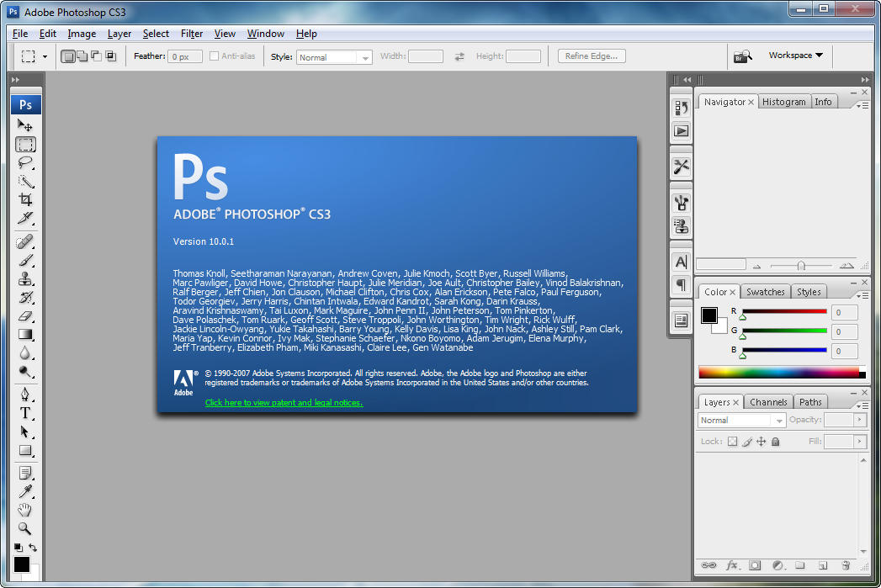Toggle Lock position in Layers panel
881x588 pixels.
[762, 442]
